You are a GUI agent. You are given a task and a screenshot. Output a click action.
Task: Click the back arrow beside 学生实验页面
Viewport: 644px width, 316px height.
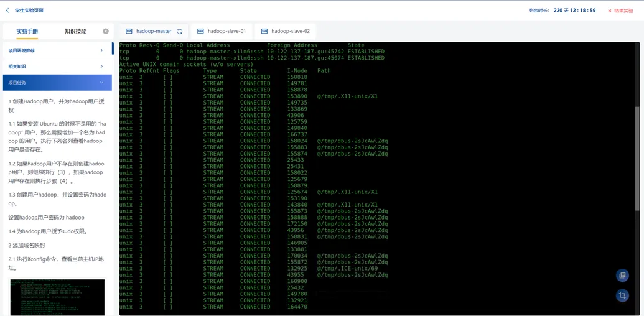[7, 11]
